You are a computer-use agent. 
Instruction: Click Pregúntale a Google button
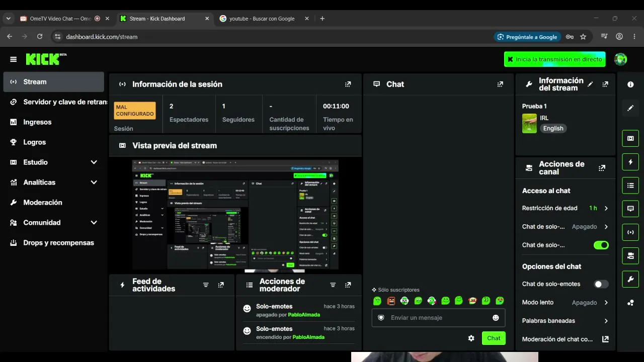click(527, 37)
